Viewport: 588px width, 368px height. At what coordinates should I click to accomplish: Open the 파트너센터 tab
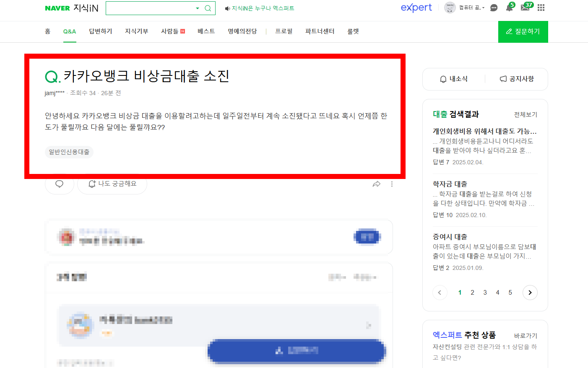coord(320,31)
